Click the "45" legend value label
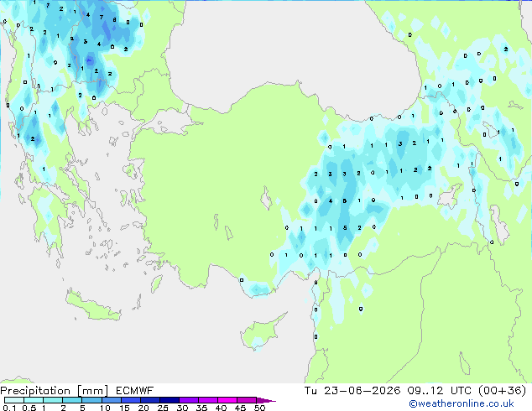This screenshot has height=411, width=532. [x=240, y=408]
